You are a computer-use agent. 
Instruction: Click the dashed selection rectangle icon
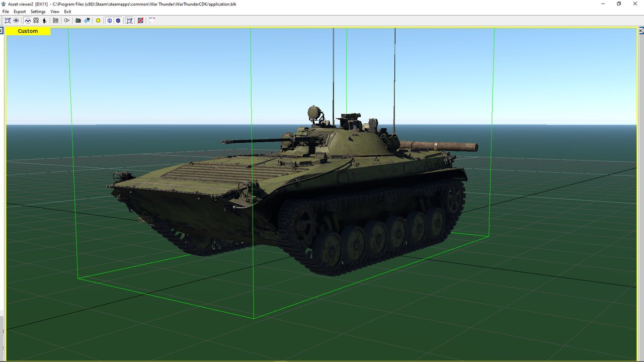point(151,21)
